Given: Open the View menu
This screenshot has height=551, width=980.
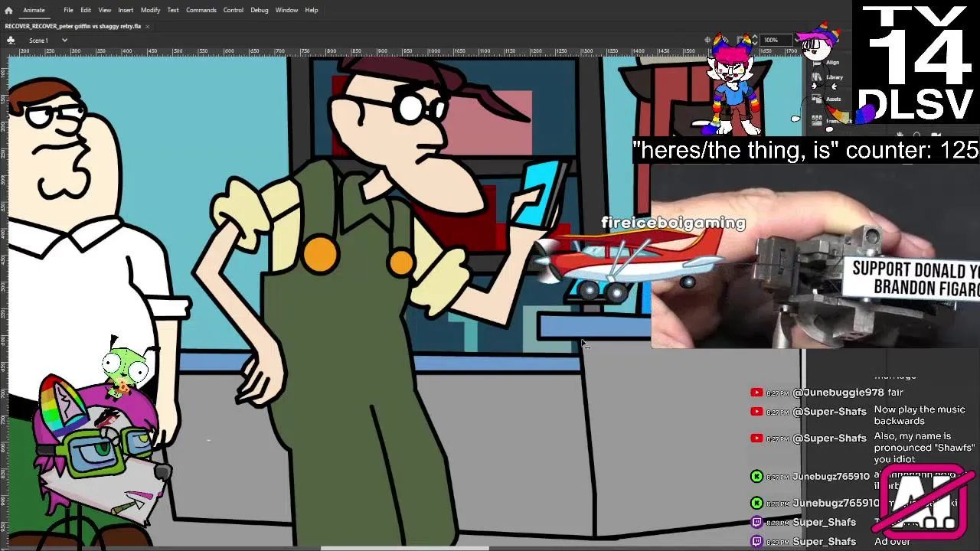Looking at the screenshot, I should [105, 10].
